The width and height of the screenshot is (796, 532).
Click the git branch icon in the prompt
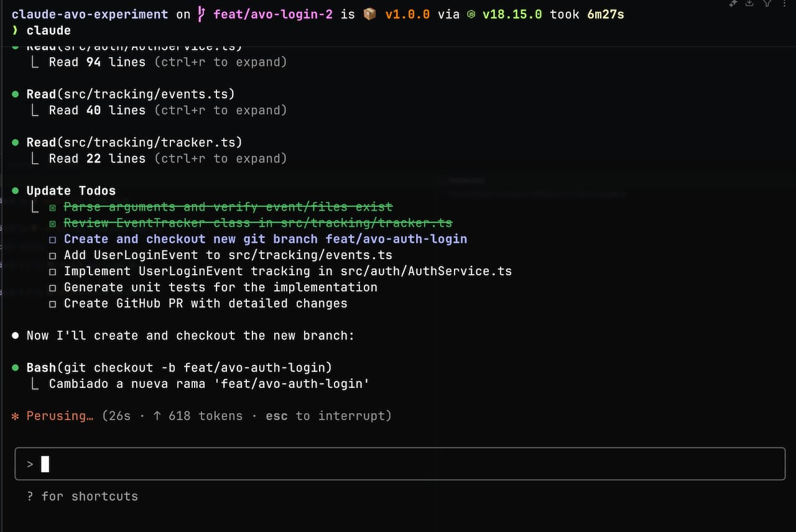coord(201,14)
